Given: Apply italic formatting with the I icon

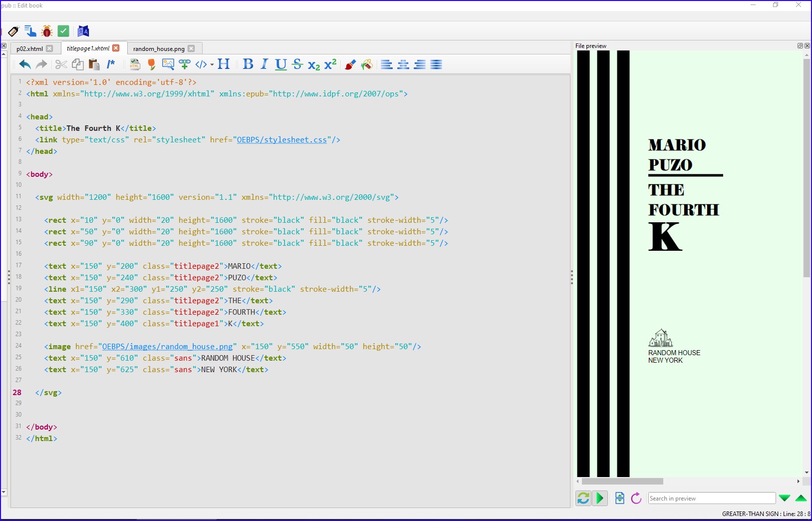Looking at the screenshot, I should coord(265,64).
